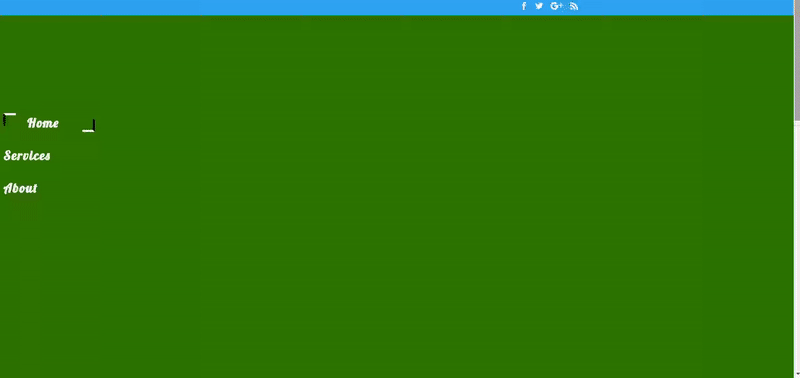Open the Facebook social icon
This screenshot has height=378, width=800.
point(523,6)
